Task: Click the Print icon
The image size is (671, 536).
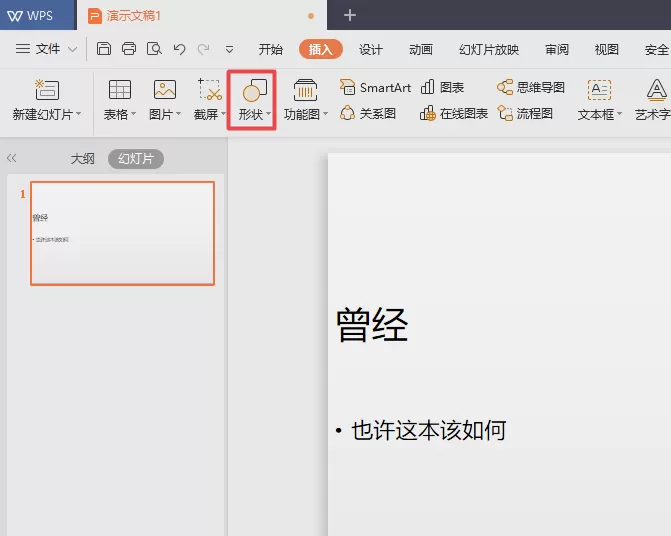Action: click(x=129, y=49)
